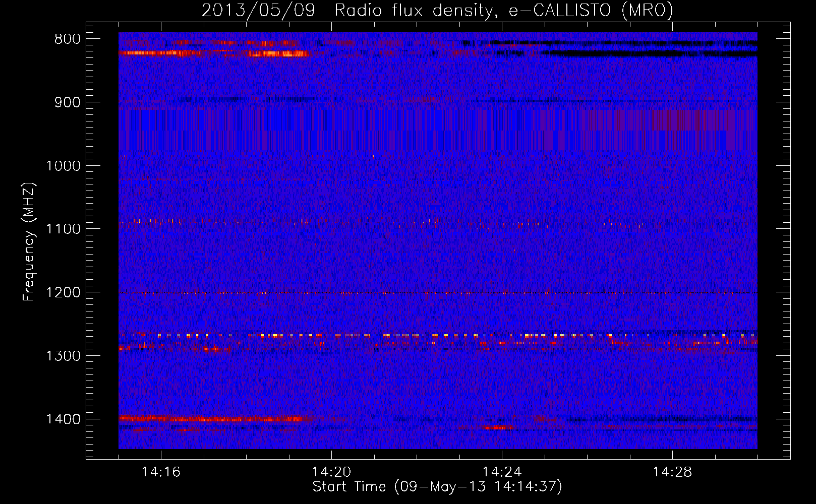The image size is (816, 504).
Task: Click the 14:20 time tick label
Action: tap(332, 472)
